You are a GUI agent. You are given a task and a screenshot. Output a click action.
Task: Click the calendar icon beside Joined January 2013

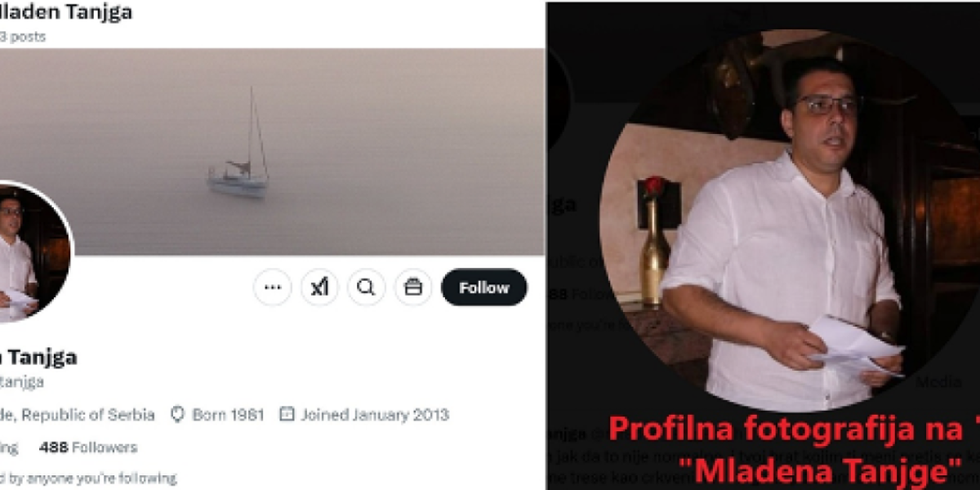(x=287, y=415)
